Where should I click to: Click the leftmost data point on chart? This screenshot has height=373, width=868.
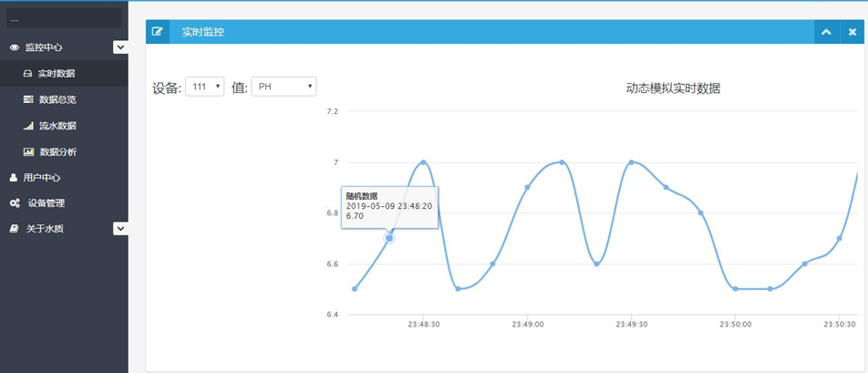(355, 289)
